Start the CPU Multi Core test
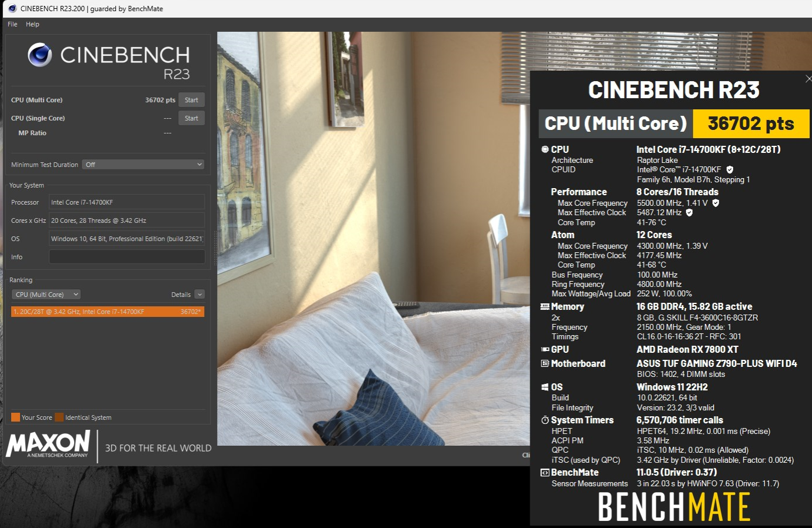The height and width of the screenshot is (528, 812). click(191, 100)
